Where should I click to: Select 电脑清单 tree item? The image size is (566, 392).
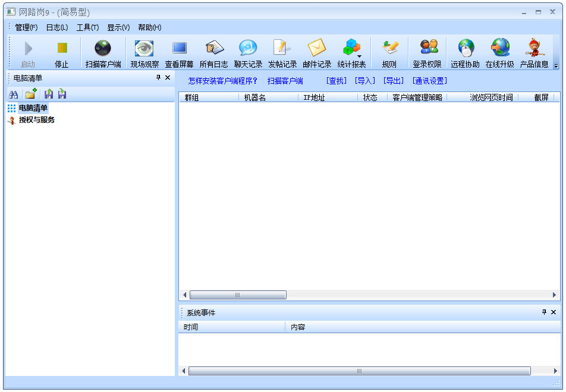click(x=33, y=108)
